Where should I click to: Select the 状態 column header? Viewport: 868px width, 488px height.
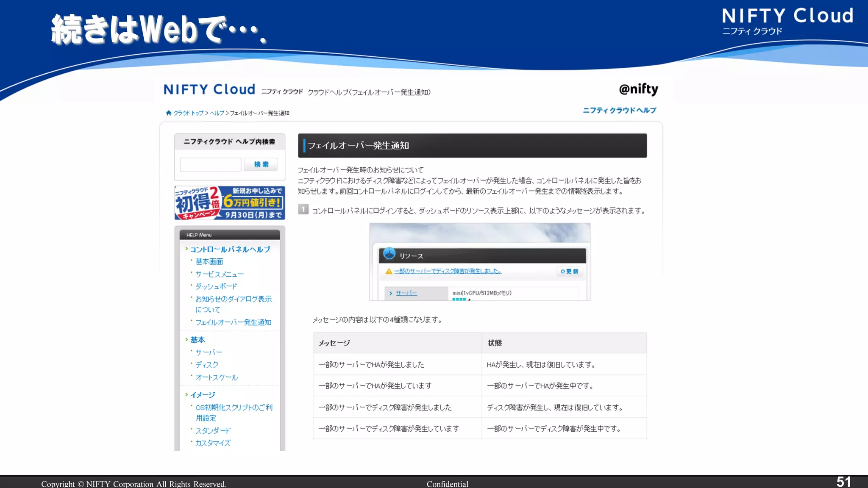[x=564, y=343]
